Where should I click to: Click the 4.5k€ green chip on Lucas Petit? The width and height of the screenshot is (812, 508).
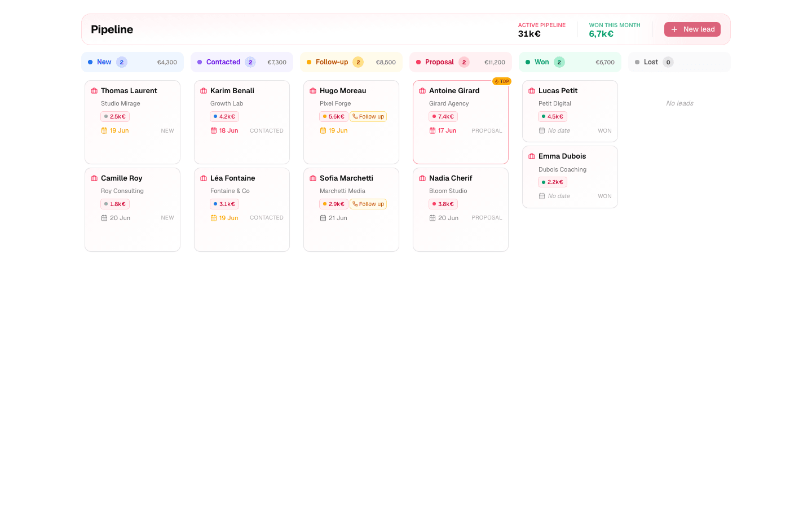pos(553,117)
